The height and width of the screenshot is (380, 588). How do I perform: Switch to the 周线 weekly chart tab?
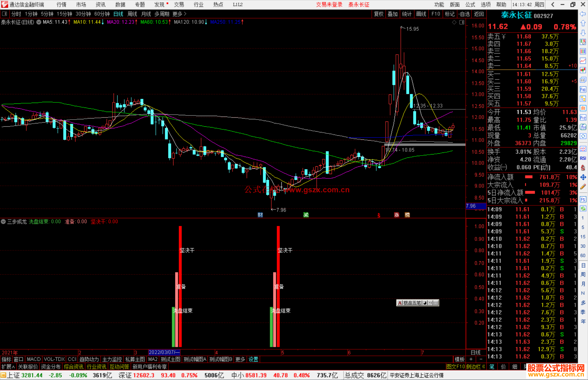point(132,14)
